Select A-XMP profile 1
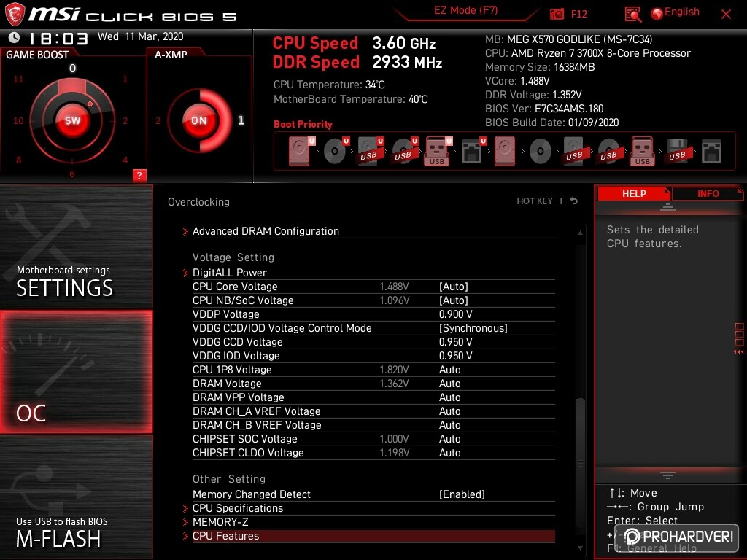This screenshot has height=560, width=747. tap(241, 120)
